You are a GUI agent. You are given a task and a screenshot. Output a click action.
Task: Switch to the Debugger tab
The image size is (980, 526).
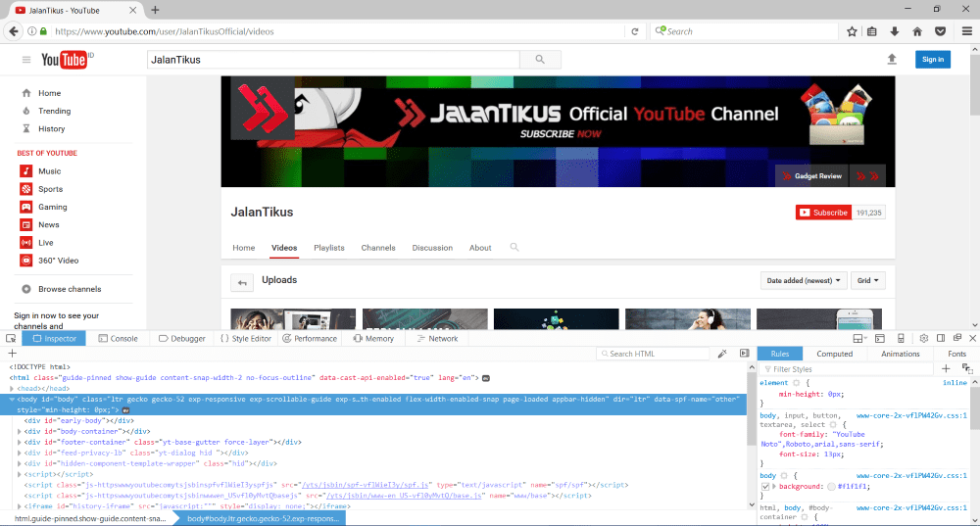coord(182,338)
